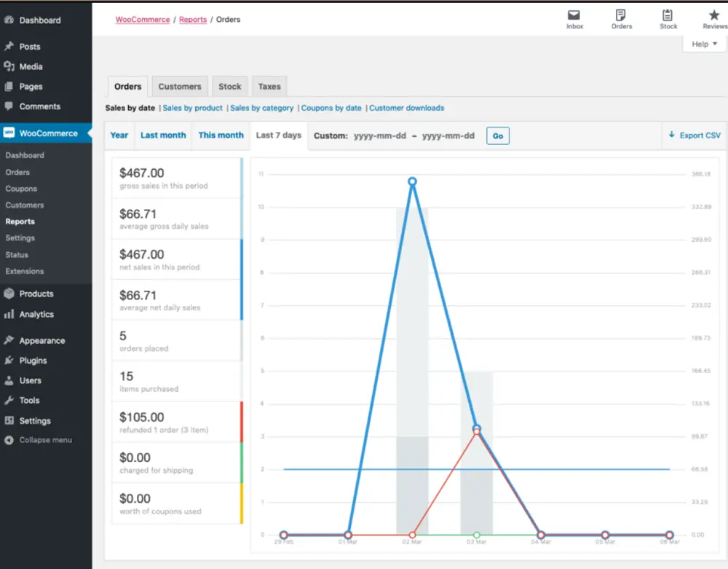This screenshot has height=569, width=728.
Task: View the Sales by product report
Action: pos(192,107)
